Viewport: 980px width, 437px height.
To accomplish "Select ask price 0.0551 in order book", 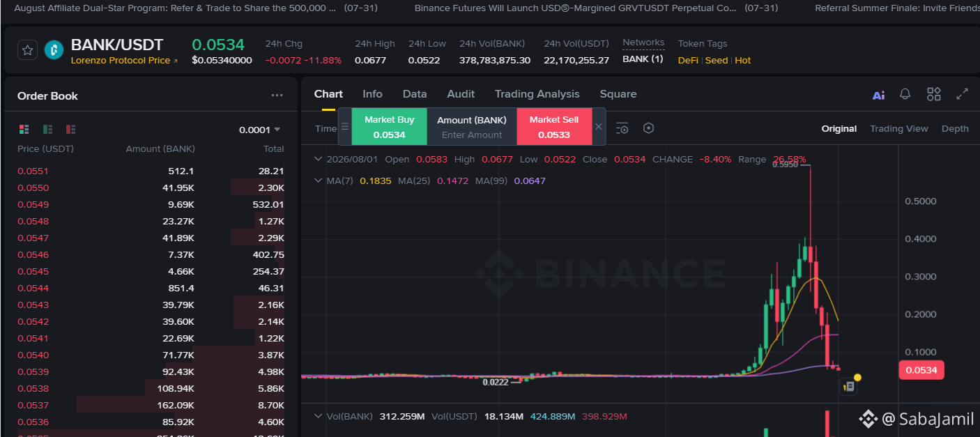I will pos(33,171).
